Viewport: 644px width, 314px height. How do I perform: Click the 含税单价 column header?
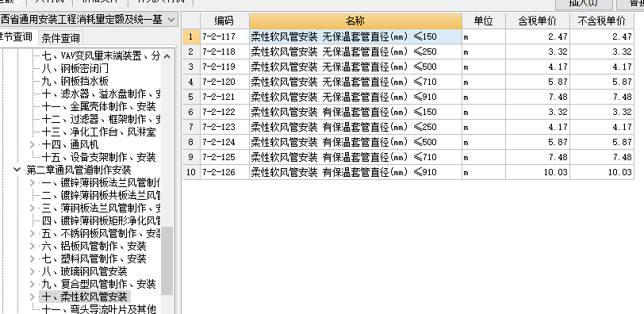538,21
